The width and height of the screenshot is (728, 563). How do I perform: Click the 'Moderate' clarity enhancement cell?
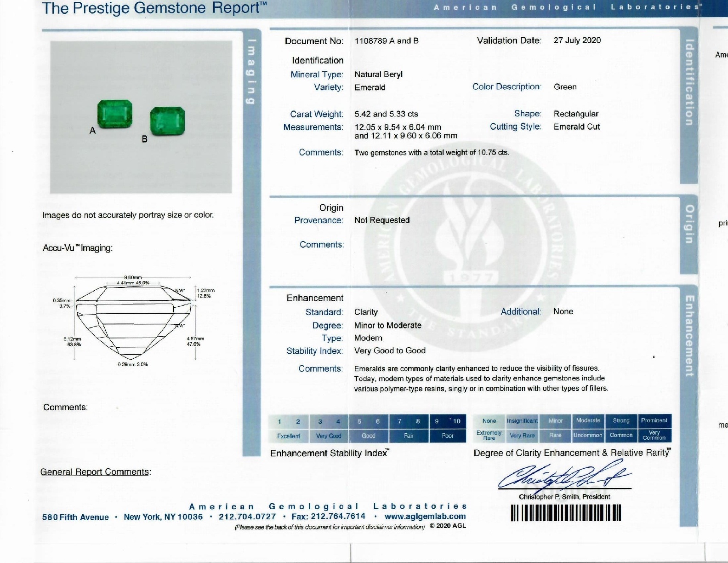(588, 421)
